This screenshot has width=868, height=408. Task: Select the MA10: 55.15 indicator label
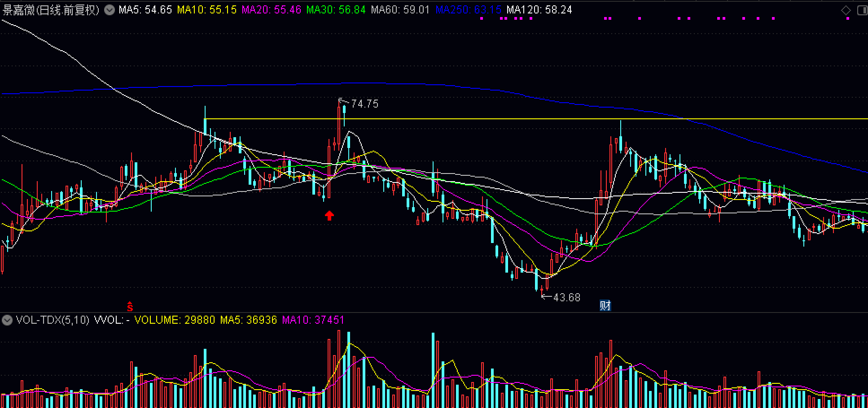207,10
